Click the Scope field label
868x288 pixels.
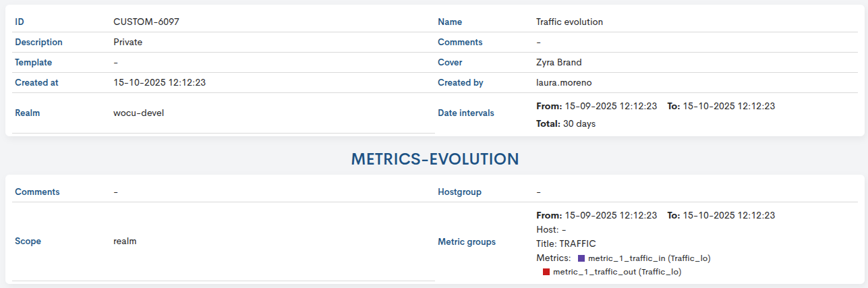[28, 241]
